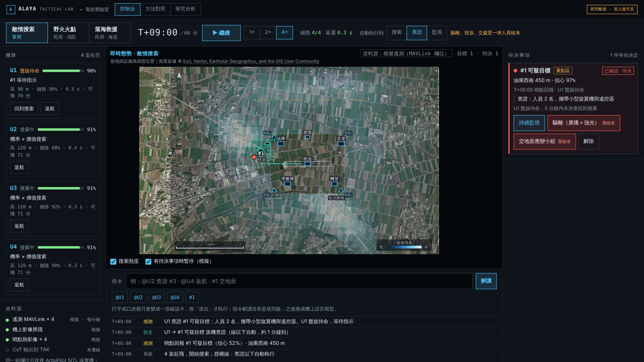Click the ALAYA logo icon in header
The image size is (644, 362).
pyautogui.click(x=10, y=9)
